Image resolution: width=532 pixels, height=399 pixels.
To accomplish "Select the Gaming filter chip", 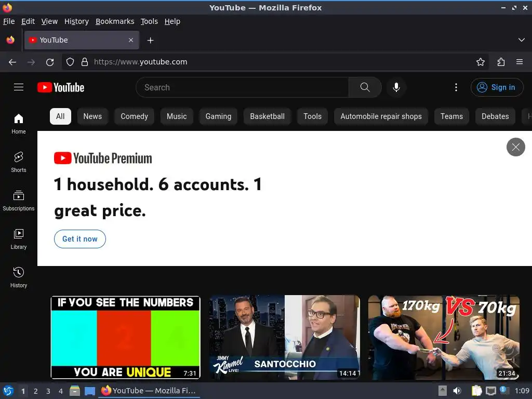I will coord(219,116).
